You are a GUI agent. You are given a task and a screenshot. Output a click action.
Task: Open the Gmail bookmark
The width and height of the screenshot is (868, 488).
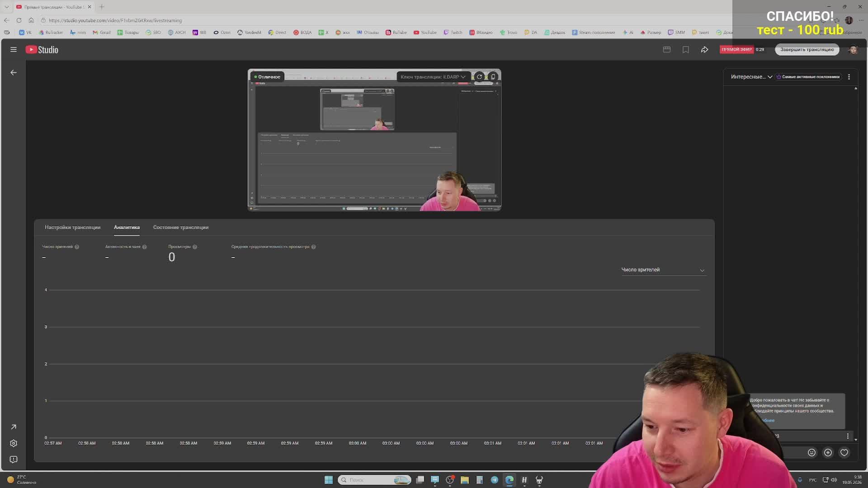tap(102, 33)
